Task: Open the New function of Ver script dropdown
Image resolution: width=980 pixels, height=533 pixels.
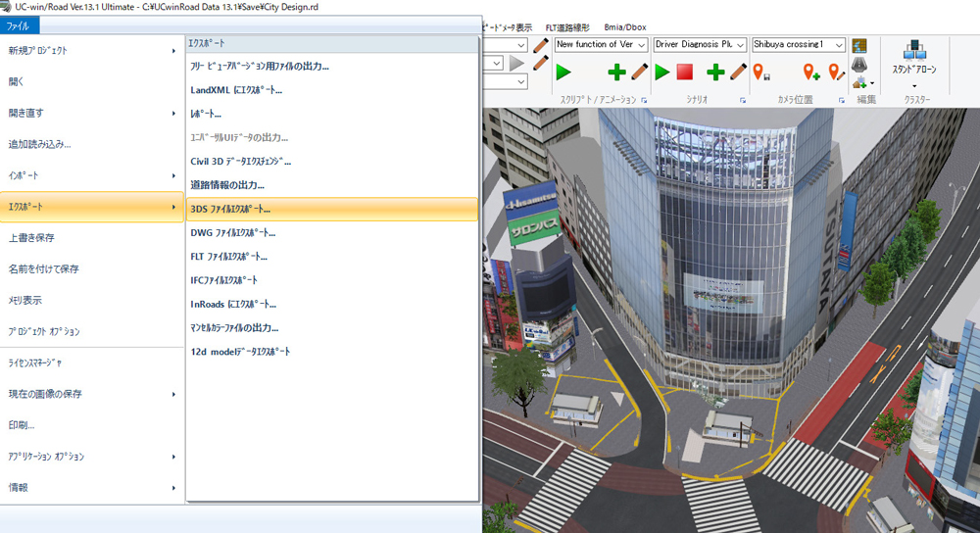Action: click(x=641, y=45)
